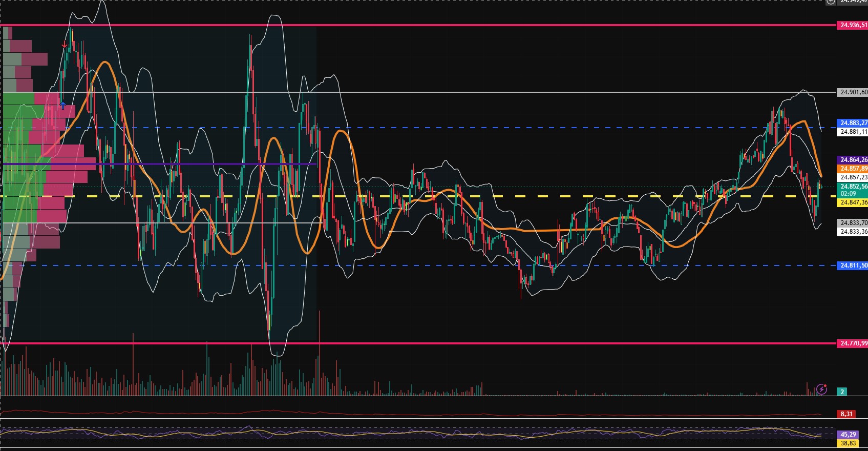This screenshot has height=451, width=868.
Task: Click the blue 24.883,27 price label
Action: click(x=852, y=123)
